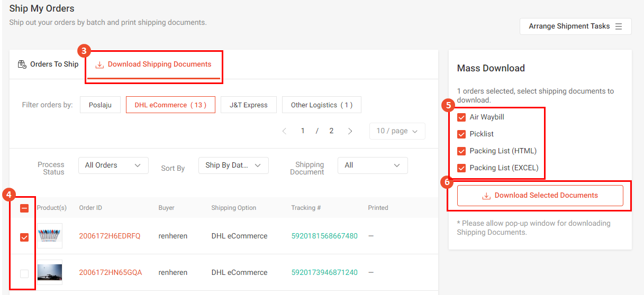
Task: Click the Arrange Shipment Tasks list icon
Action: pos(619,26)
